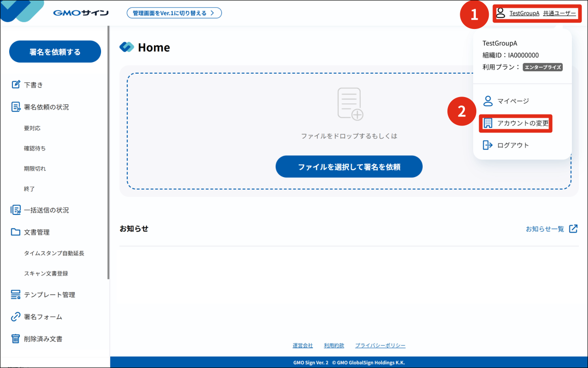The width and height of the screenshot is (588, 368).
Task: Click the ログアウト exit icon
Action: click(487, 145)
